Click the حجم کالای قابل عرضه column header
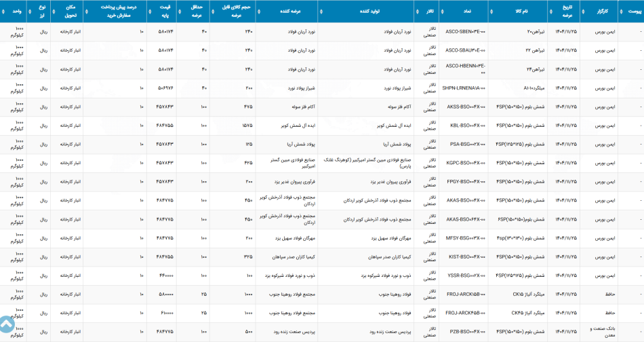Screen dimensions: 644x342 pyautogui.click(x=233, y=12)
